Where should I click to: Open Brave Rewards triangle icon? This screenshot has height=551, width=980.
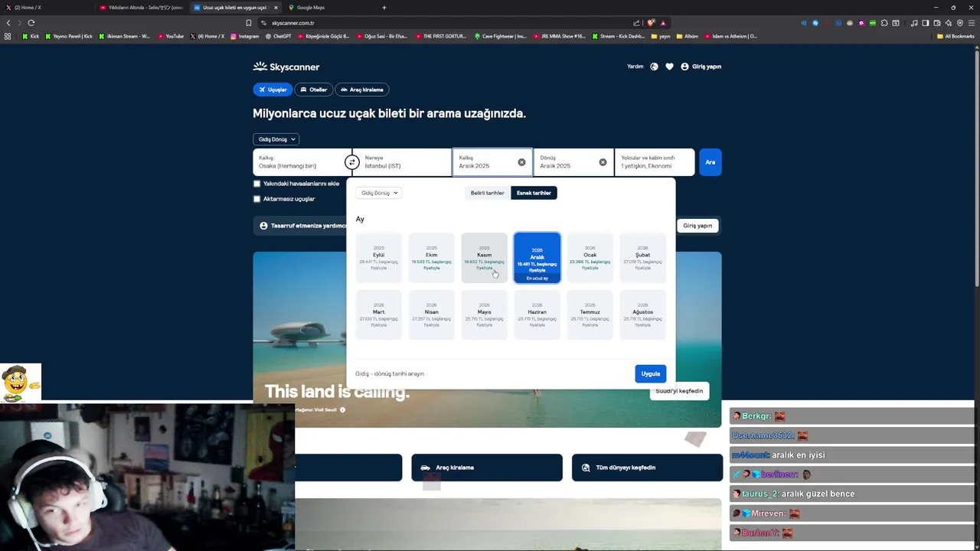[663, 23]
